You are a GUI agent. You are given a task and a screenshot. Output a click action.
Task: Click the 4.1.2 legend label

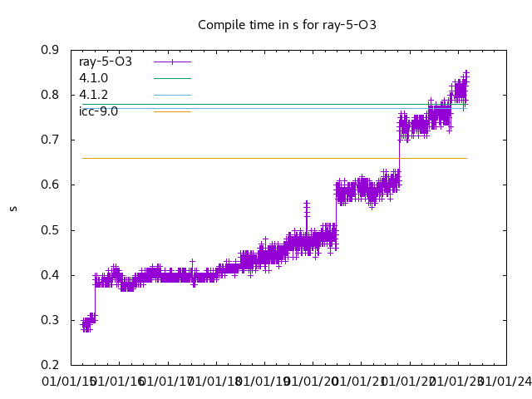pos(93,95)
